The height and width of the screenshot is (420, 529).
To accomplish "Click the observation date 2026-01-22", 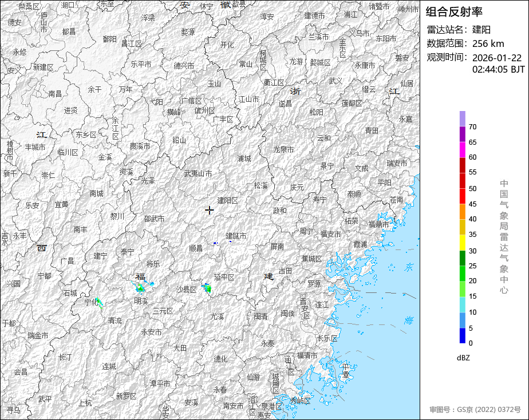I will pos(497,58).
